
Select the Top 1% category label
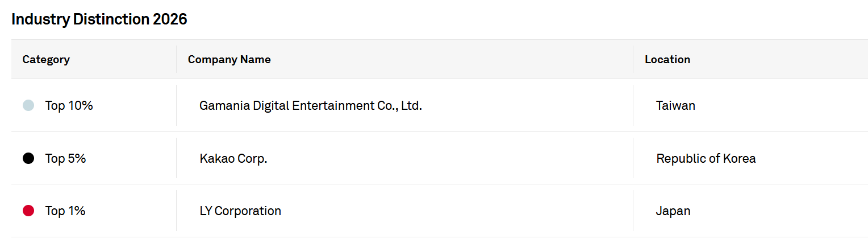(65, 211)
